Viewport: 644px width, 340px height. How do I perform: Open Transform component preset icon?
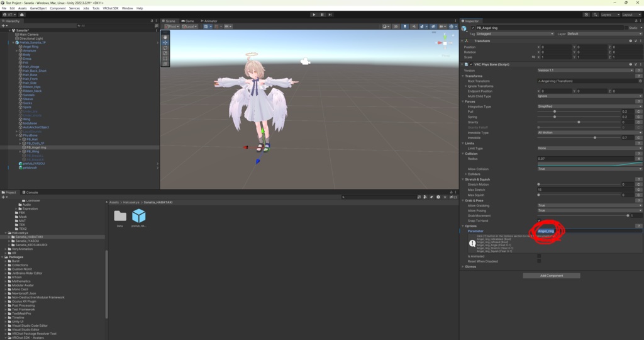coord(635,41)
